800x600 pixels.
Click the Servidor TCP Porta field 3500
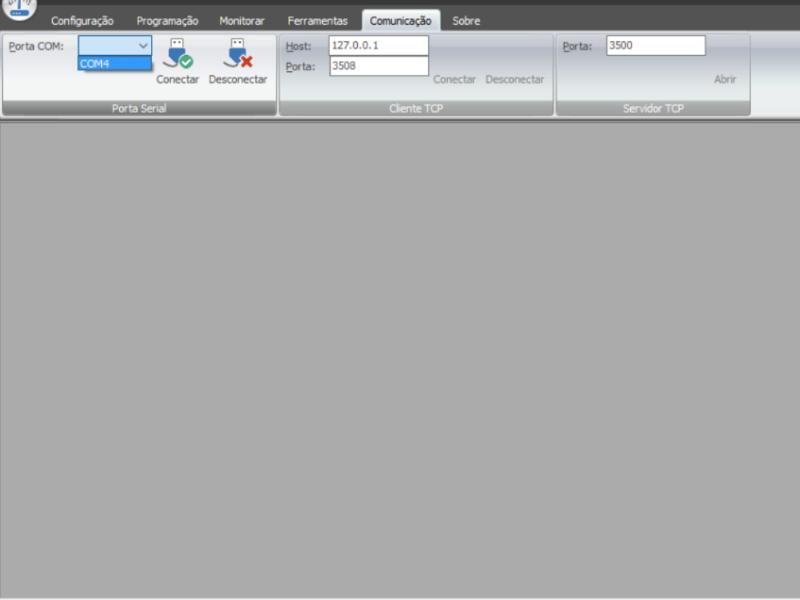655,46
